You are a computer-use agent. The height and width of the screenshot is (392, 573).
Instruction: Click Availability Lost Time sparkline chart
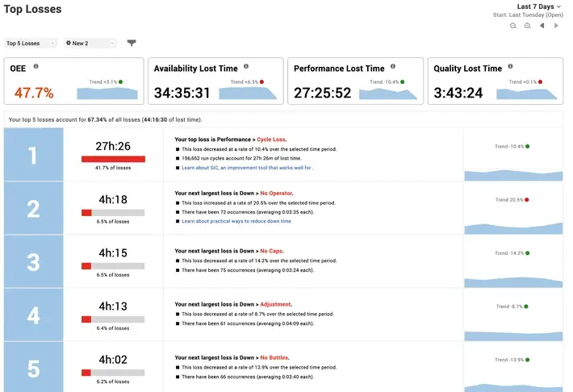click(248, 93)
